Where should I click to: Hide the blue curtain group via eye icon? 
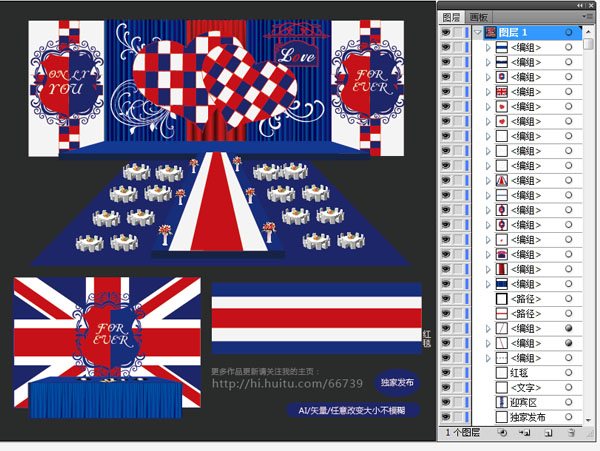pyautogui.click(x=446, y=284)
